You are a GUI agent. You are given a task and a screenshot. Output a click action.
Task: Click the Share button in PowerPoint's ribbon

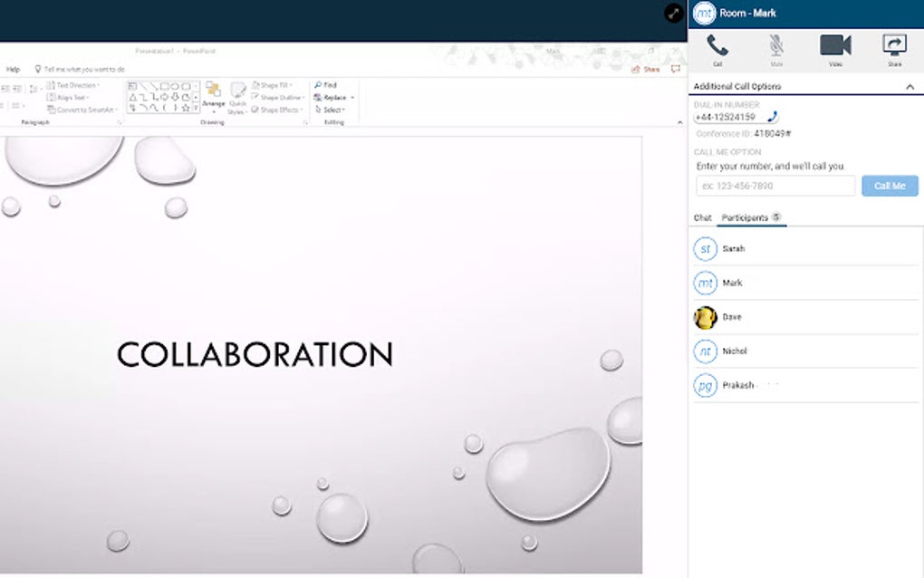tap(648, 68)
